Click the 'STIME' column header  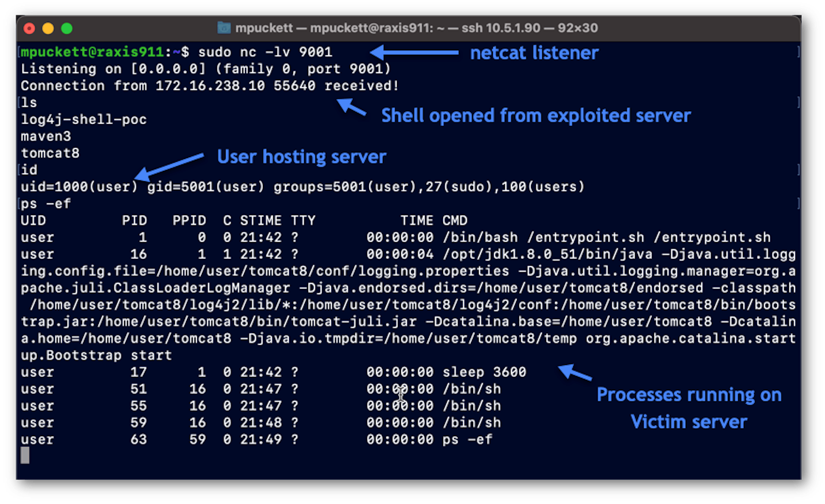coord(261,220)
